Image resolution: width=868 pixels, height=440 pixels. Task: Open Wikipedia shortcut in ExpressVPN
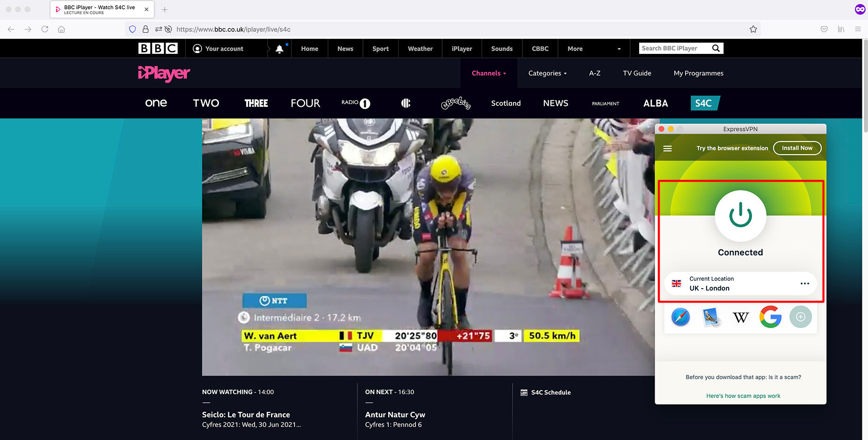tap(741, 317)
